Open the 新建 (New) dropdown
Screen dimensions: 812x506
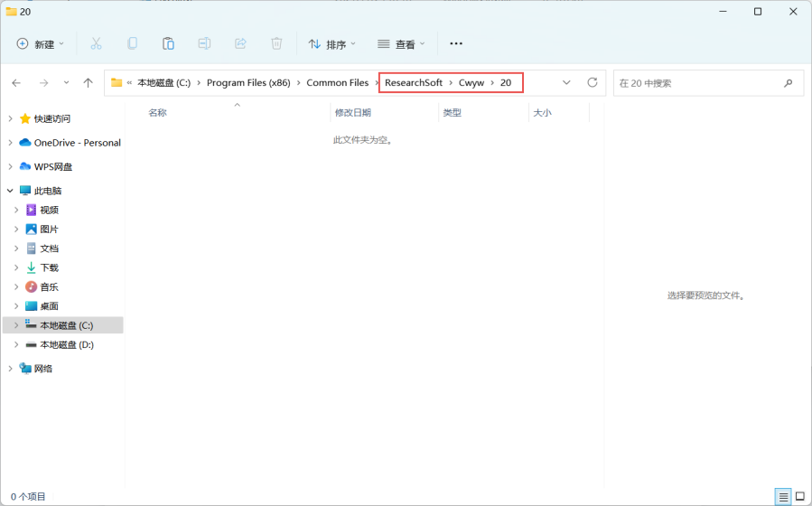[41, 43]
